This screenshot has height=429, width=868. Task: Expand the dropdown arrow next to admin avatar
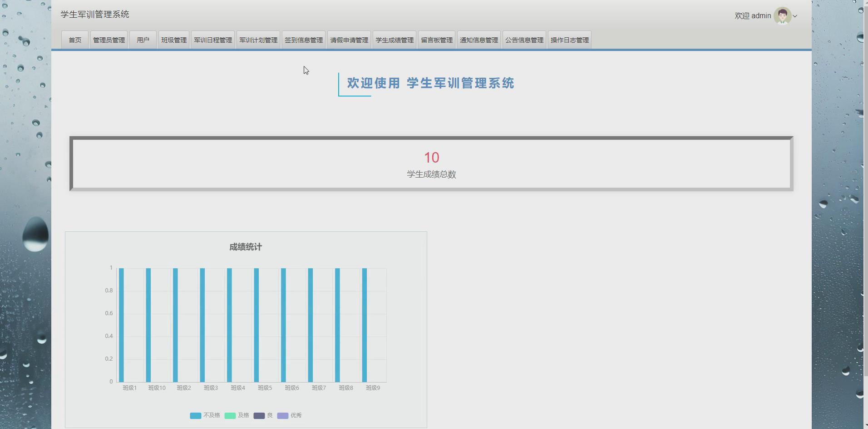pos(795,15)
